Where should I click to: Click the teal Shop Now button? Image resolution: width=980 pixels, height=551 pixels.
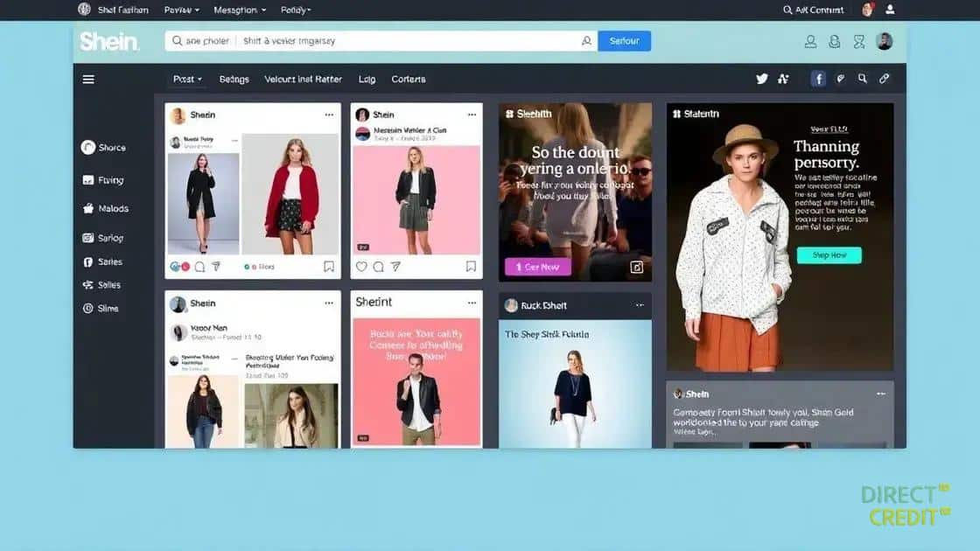point(829,255)
